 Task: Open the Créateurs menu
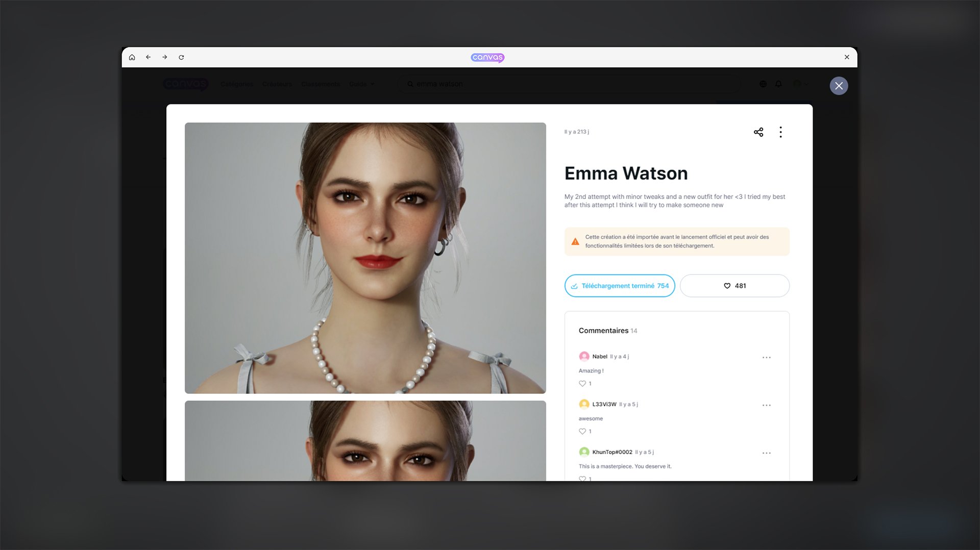277,84
